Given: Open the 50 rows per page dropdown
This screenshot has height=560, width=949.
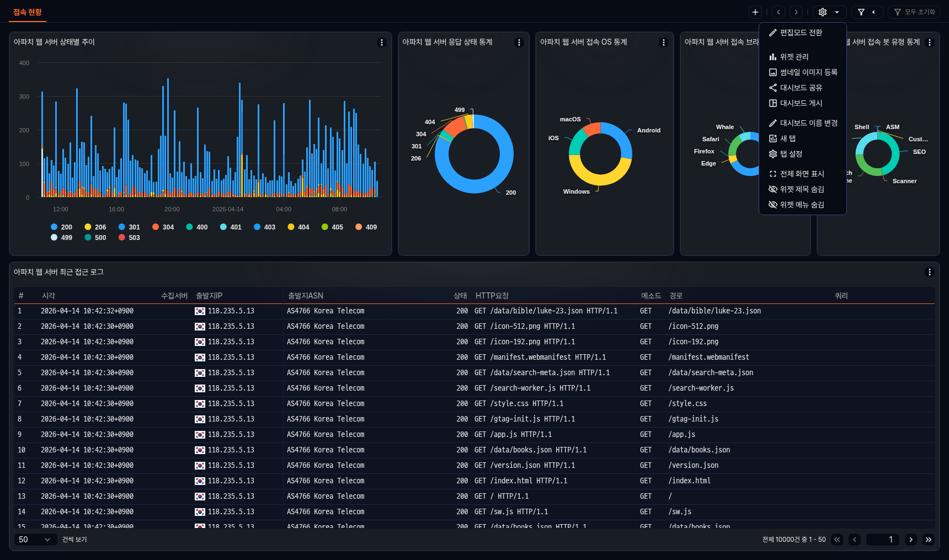Looking at the screenshot, I should 35,540.
